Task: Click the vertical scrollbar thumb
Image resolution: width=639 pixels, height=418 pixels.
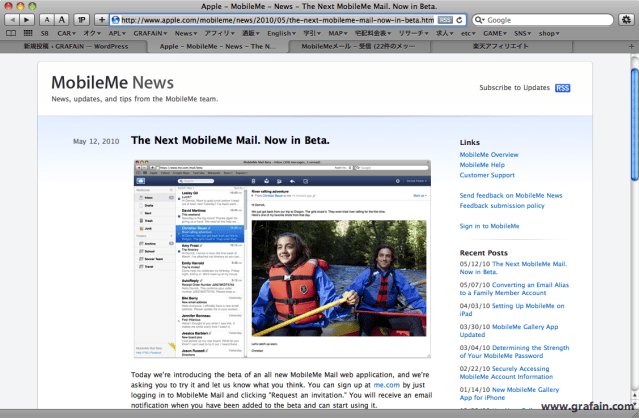Action: click(635, 124)
